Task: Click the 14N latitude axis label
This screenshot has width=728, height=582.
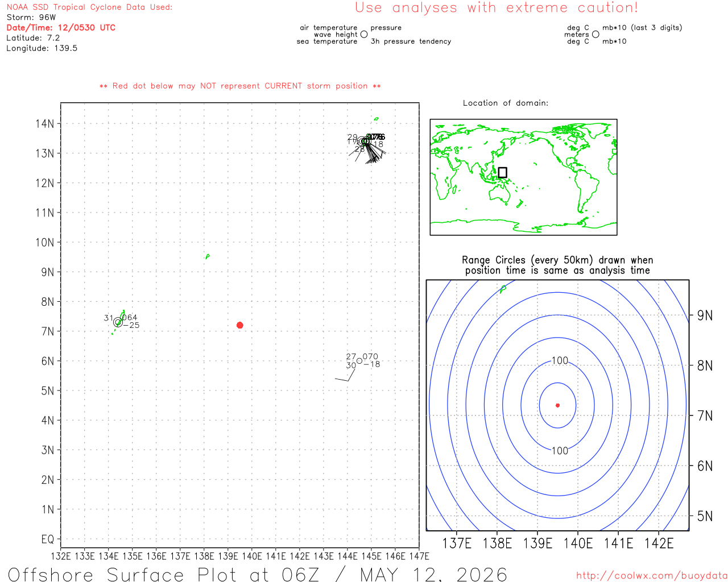Action: pos(45,124)
